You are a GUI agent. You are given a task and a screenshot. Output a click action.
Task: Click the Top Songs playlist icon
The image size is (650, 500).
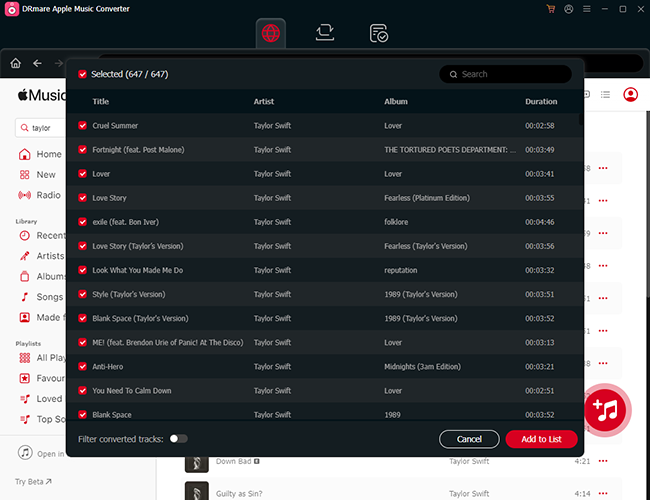(x=24, y=419)
